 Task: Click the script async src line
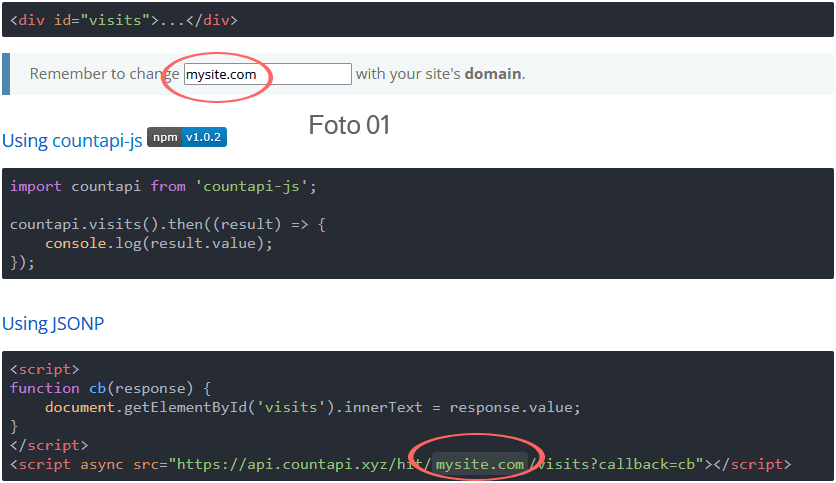pyautogui.click(x=400, y=464)
